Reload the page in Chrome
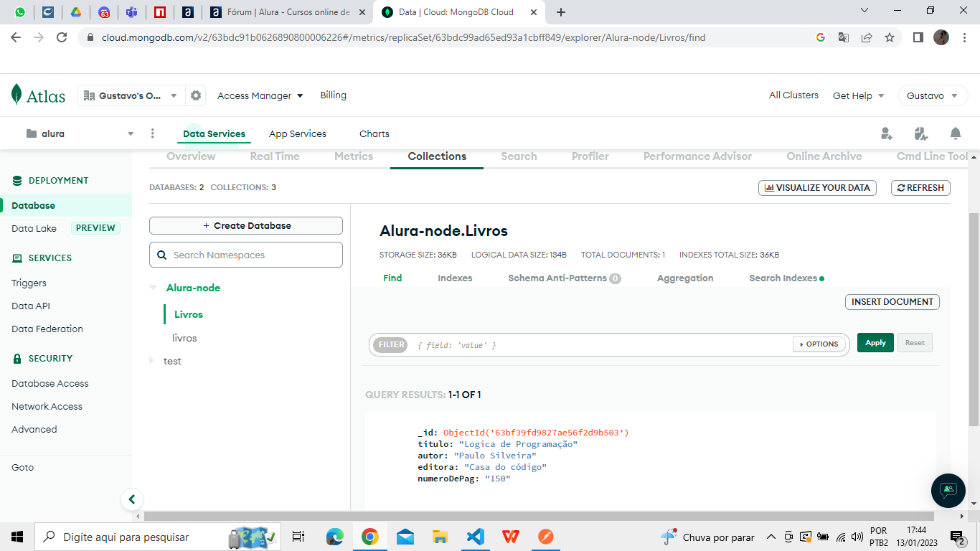980x551 pixels. tap(62, 37)
